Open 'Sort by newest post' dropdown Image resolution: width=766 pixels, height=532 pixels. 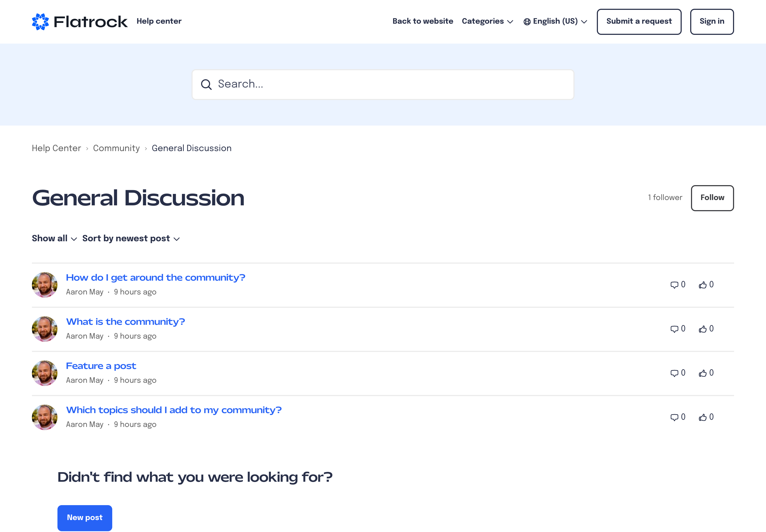click(x=131, y=239)
